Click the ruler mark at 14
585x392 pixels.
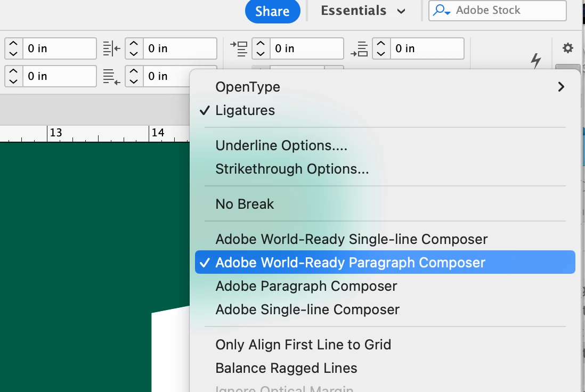coord(157,133)
